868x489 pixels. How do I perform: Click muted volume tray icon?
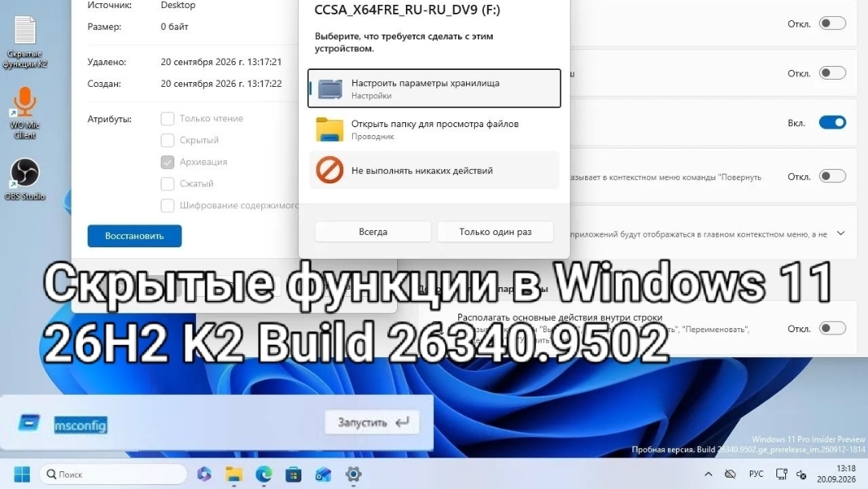point(801,475)
